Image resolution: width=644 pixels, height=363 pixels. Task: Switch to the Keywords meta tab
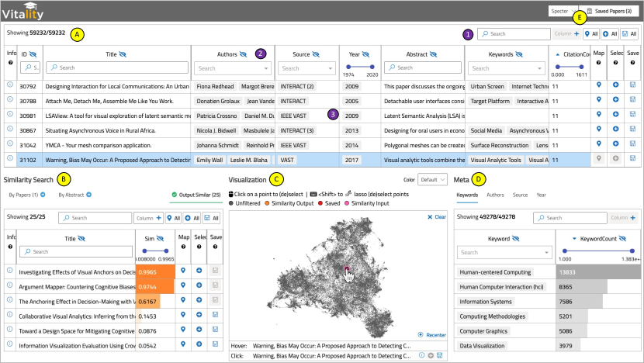pos(467,195)
